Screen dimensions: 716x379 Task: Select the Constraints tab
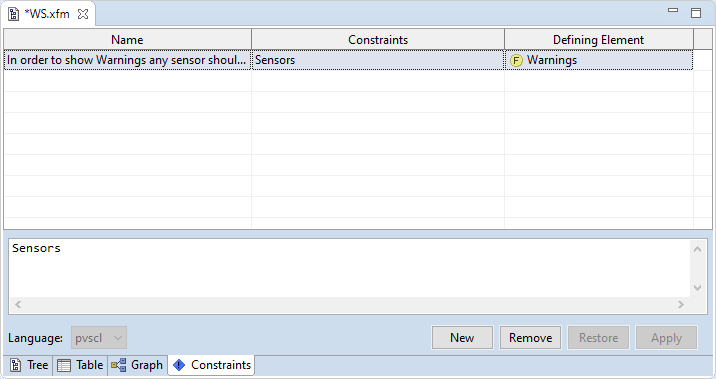tap(211, 365)
